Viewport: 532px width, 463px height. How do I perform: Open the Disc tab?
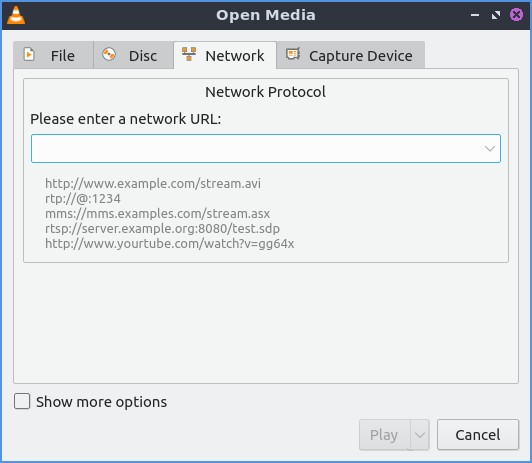pos(133,55)
